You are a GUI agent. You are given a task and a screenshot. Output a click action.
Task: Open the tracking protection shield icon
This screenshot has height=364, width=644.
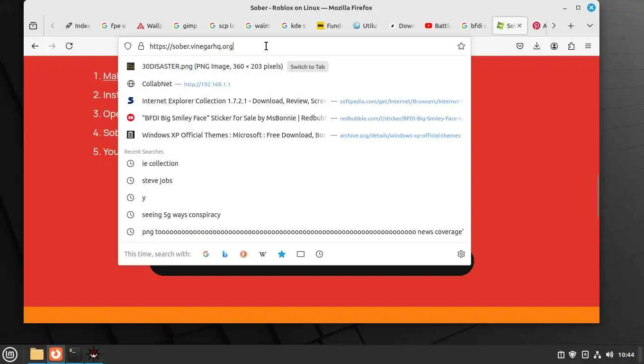128,46
